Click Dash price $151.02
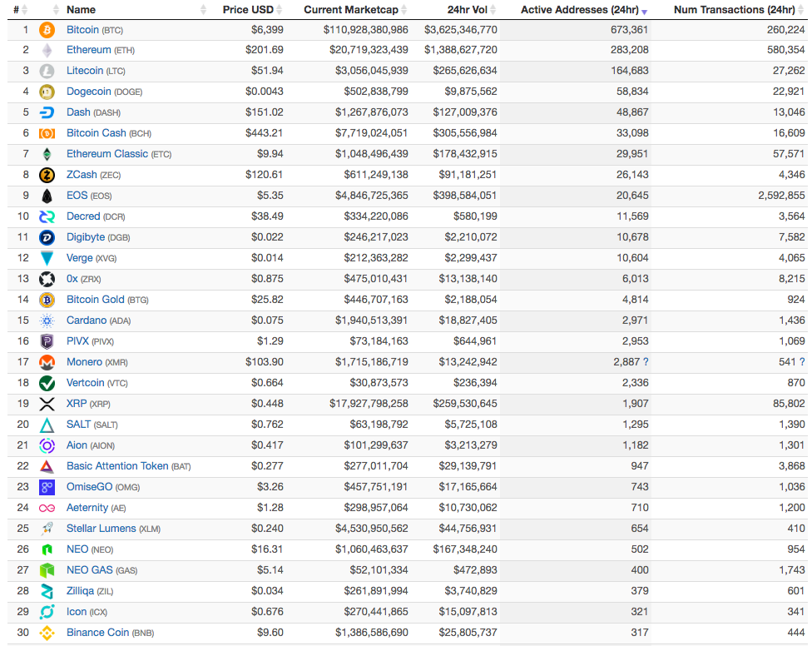The width and height of the screenshot is (812, 646). point(264,112)
